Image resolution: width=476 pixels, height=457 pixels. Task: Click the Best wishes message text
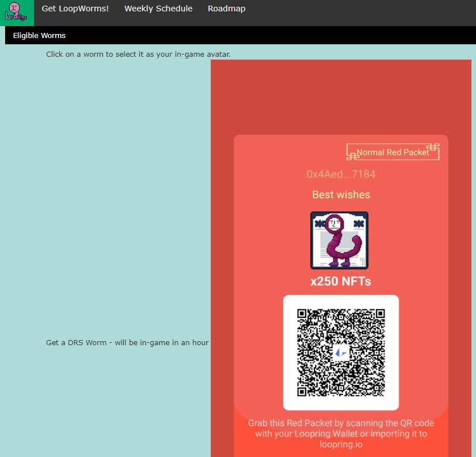coord(341,195)
